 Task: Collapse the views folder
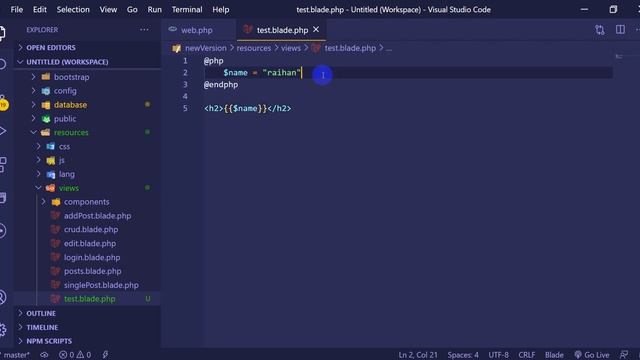pos(69,188)
